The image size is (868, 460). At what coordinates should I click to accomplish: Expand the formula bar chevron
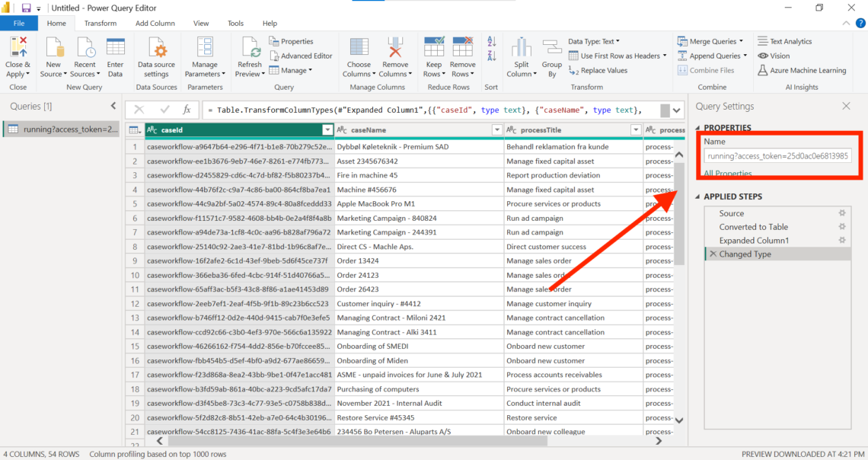[677, 110]
